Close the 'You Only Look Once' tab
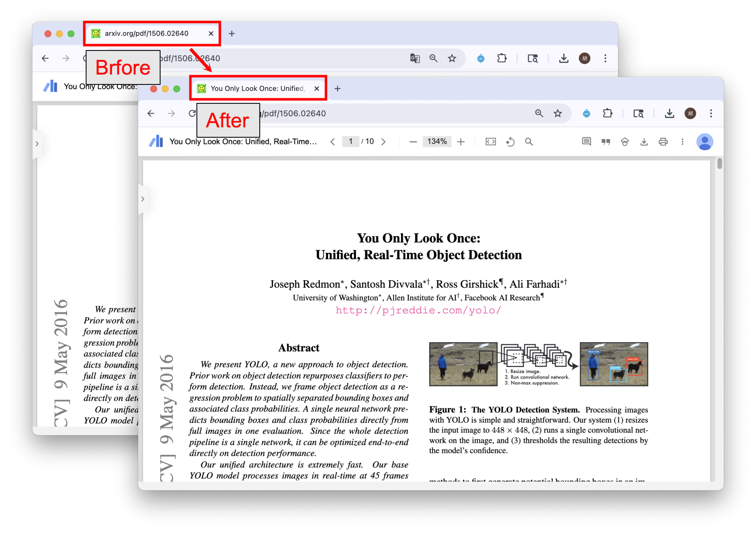 [x=317, y=88]
